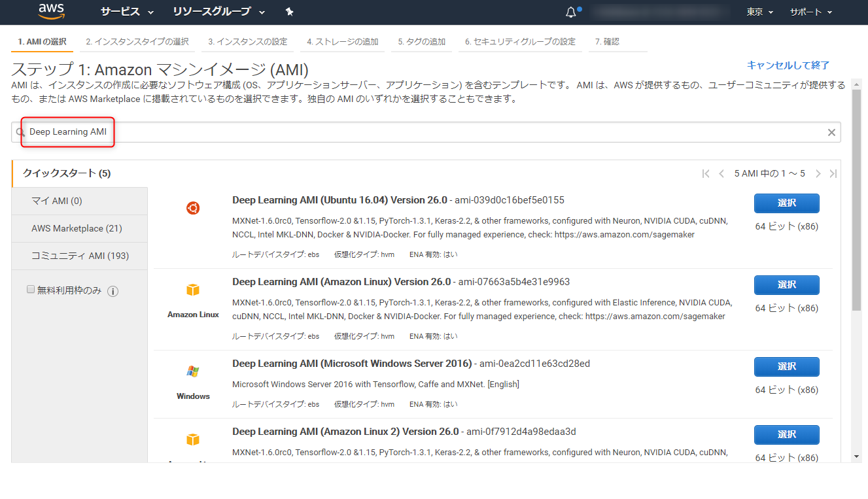
Task: Jump to first page of AMI results
Action: pos(705,173)
